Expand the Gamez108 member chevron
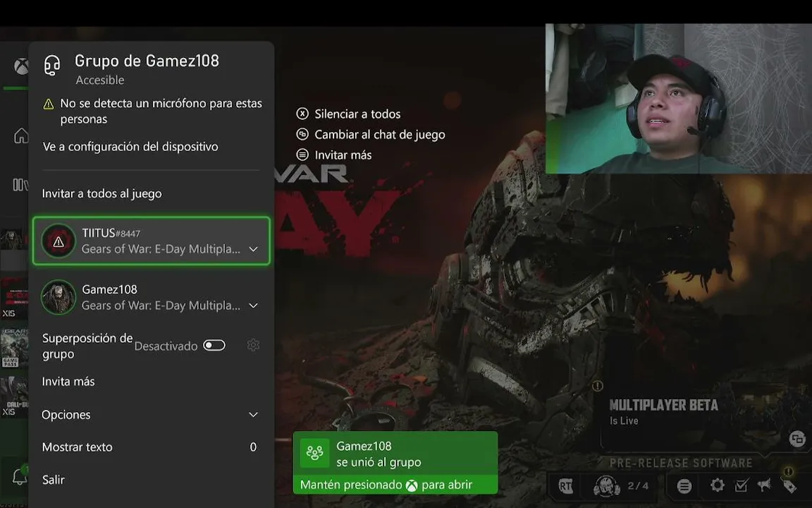 (x=253, y=306)
